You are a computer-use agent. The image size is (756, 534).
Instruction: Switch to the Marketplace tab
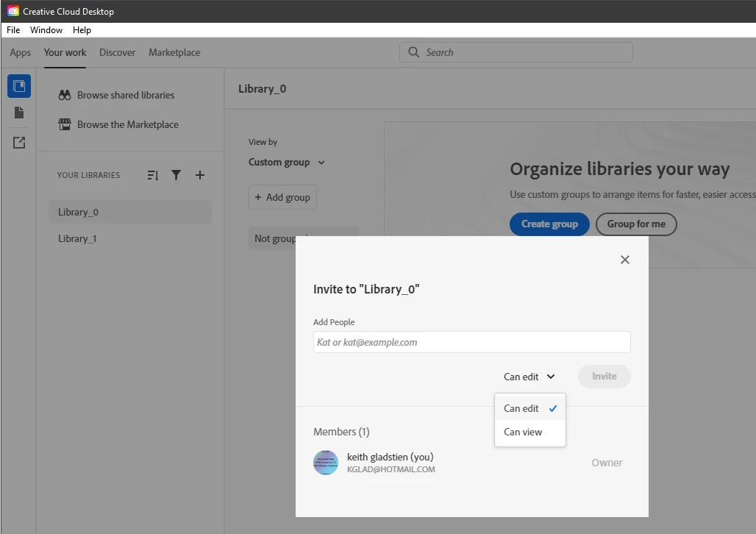[174, 52]
